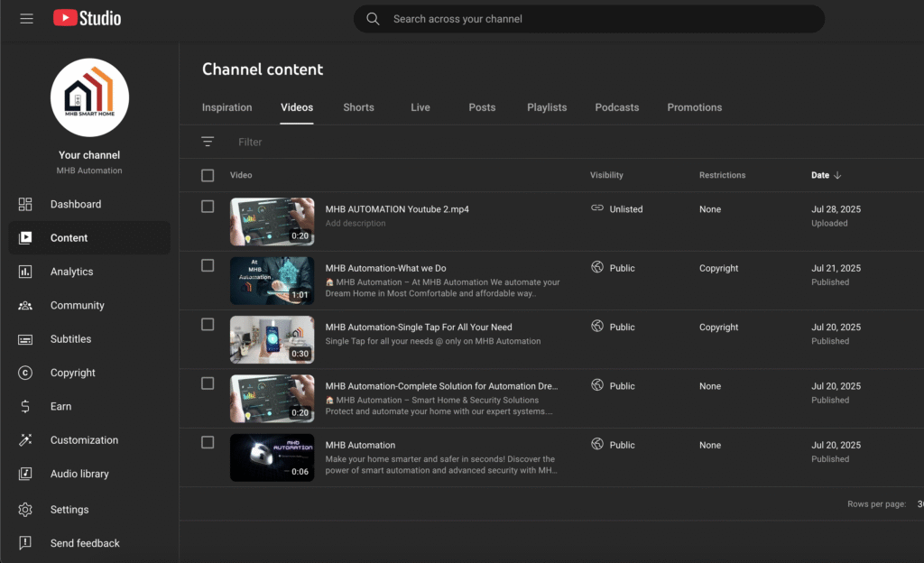Switch to the Shorts tab
Viewport: 924px width, 563px height.
click(x=358, y=107)
